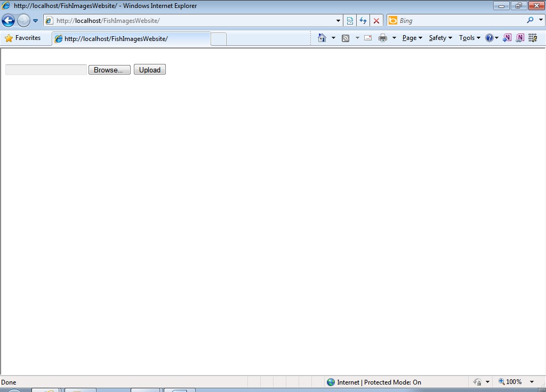Expand the zoom level dropdown arrow
This screenshot has width=546, height=392.
[x=532, y=382]
